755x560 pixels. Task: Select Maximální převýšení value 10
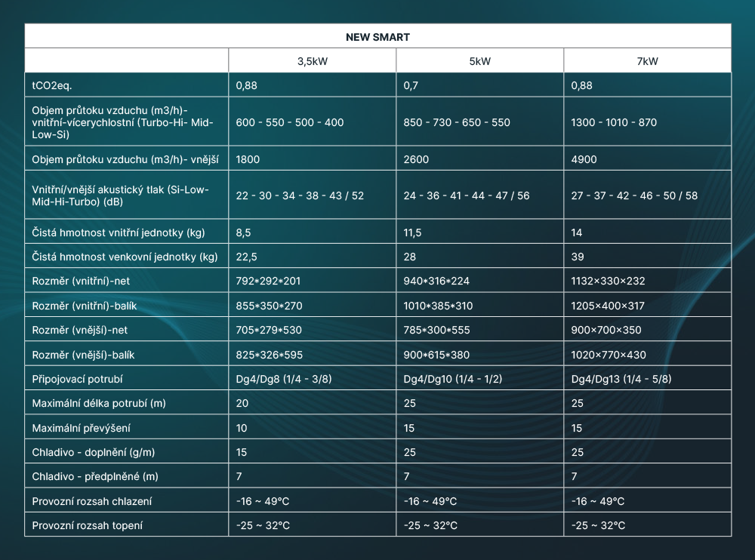(242, 428)
